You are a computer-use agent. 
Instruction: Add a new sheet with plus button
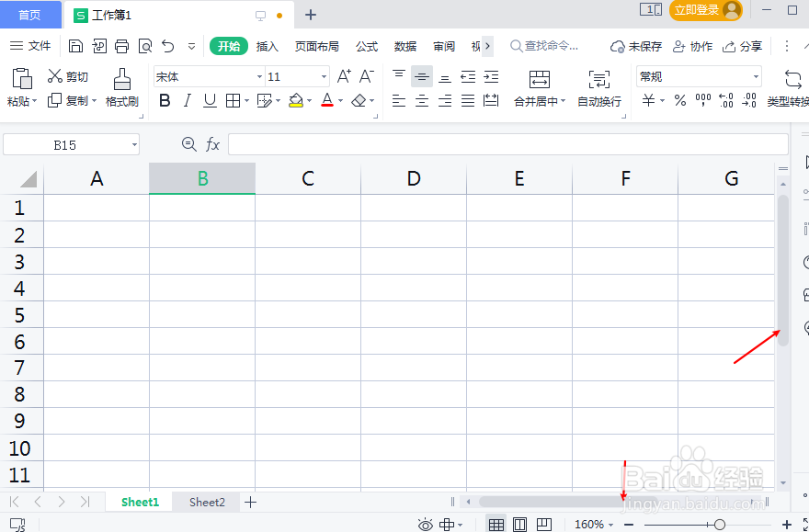(250, 502)
